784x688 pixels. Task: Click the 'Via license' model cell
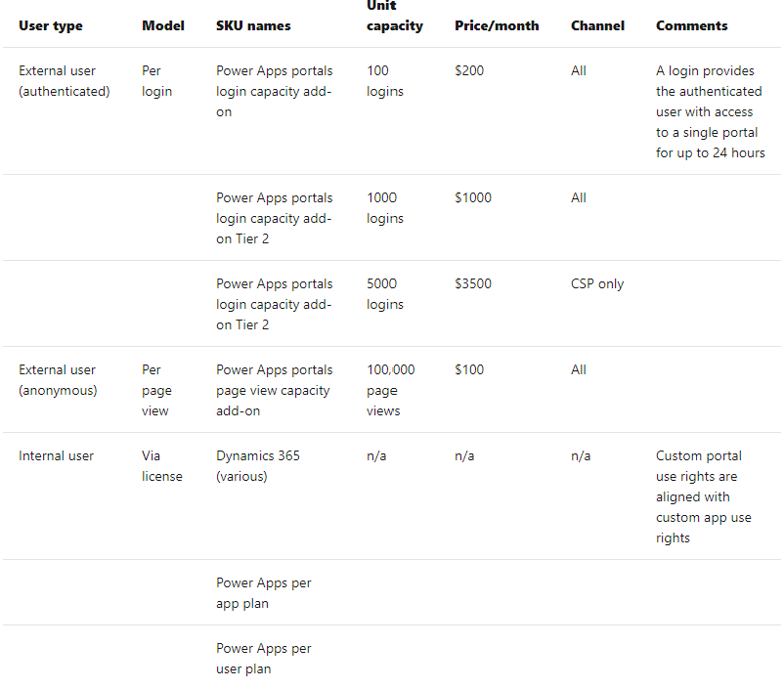pyautogui.click(x=161, y=466)
